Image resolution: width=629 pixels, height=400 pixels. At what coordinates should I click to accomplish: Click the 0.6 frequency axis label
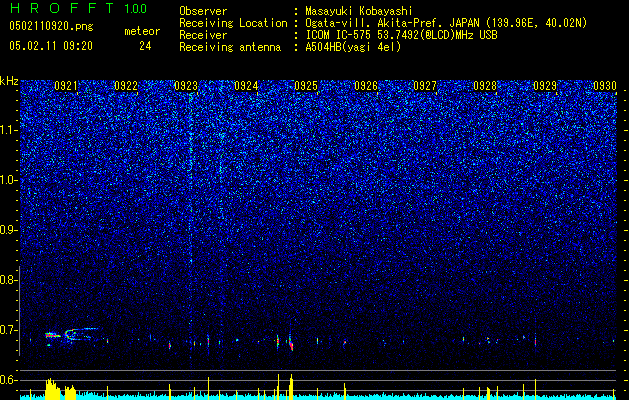pos(8,380)
